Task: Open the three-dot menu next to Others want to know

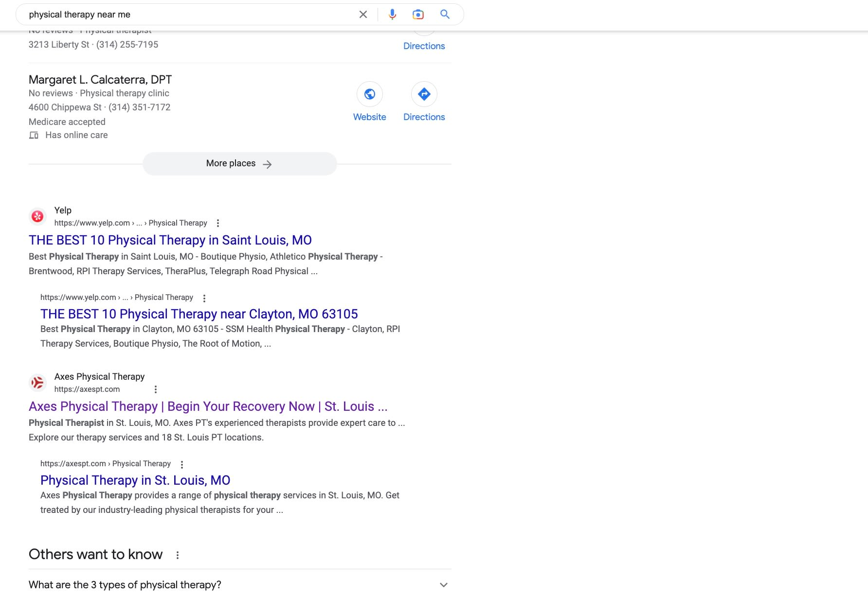Action: click(x=178, y=555)
